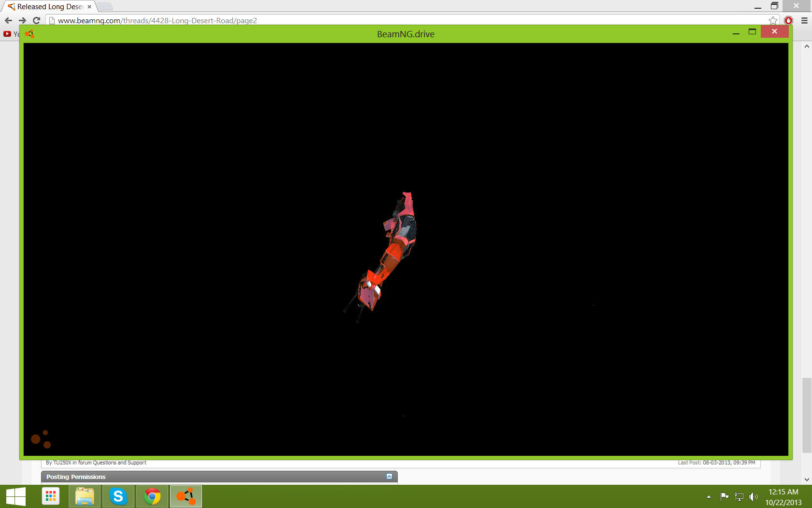Click the YouTube bookmark icon
The width and height of the screenshot is (812, 508).
7,34
